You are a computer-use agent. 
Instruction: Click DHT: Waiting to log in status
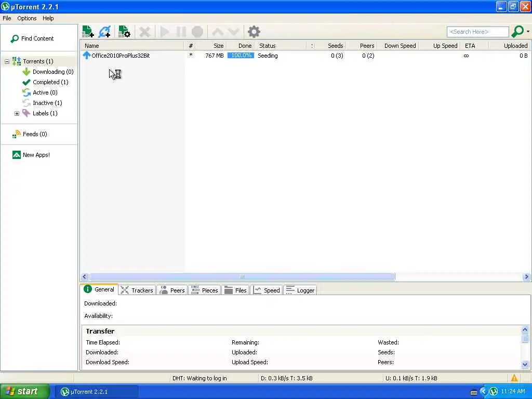[199, 378]
